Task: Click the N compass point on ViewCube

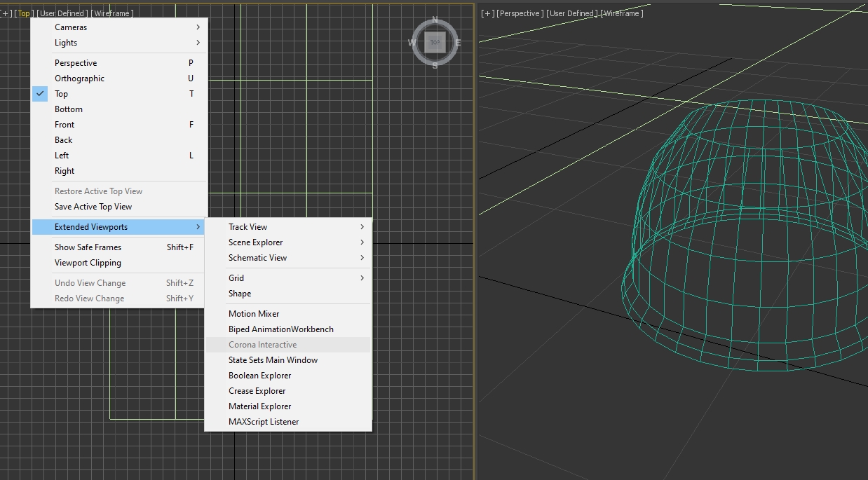Action: [x=435, y=20]
